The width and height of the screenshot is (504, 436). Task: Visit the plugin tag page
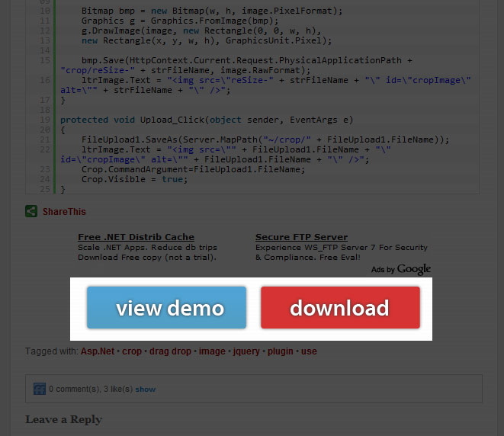tap(281, 351)
